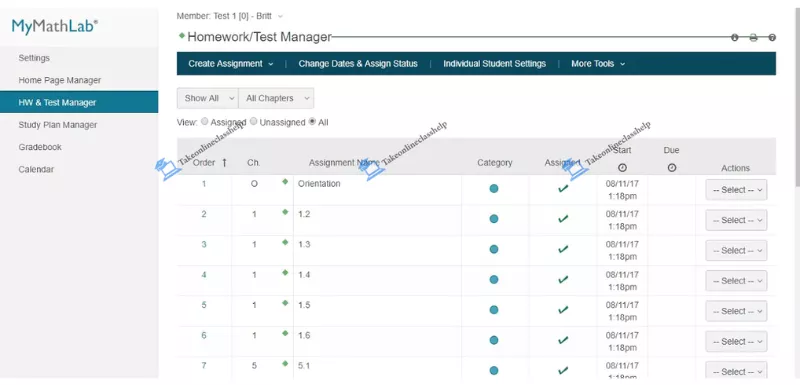The width and height of the screenshot is (800, 385).
Task: Open Actions Select dropdown for 1.3
Action: 736,250
